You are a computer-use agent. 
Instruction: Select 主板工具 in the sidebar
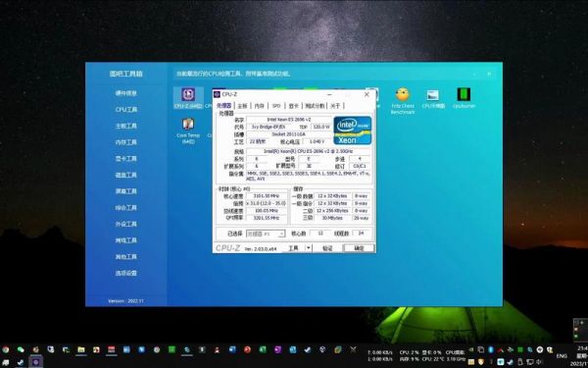coord(126,126)
